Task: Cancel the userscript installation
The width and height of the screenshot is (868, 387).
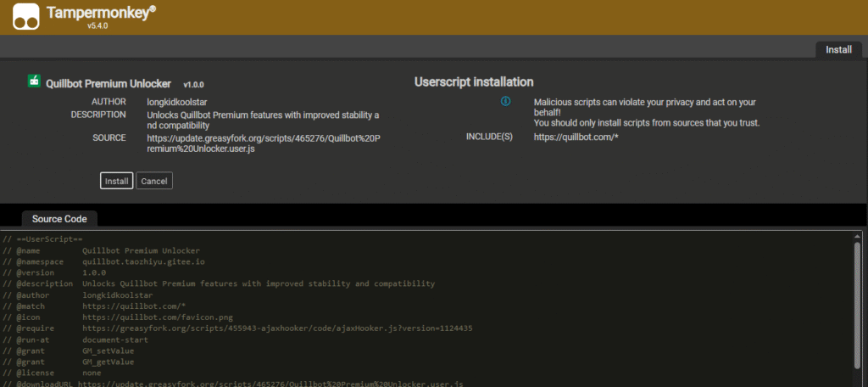Action: click(x=154, y=181)
